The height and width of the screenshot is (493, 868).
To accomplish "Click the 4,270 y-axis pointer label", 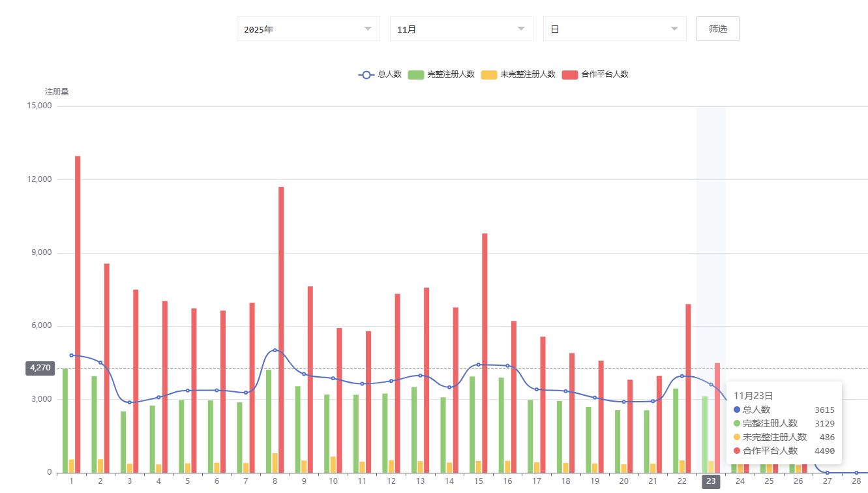I will point(38,368).
